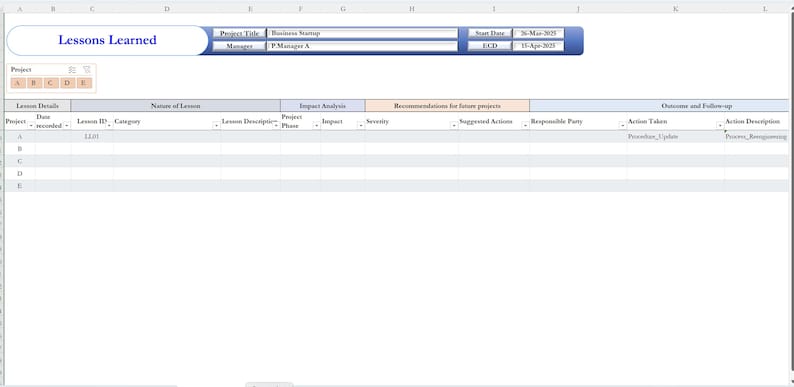This screenshot has width=794, height=387.
Task: Click project cell E in the table
Action: (x=20, y=186)
